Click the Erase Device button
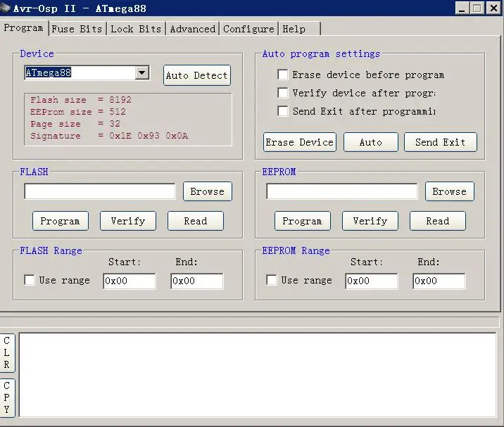Viewport: 504px width, 427px height. coord(300,142)
